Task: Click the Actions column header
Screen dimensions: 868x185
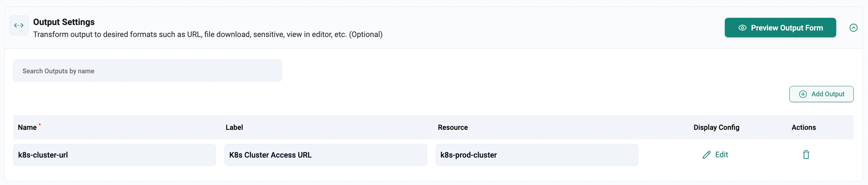Action: [803, 127]
